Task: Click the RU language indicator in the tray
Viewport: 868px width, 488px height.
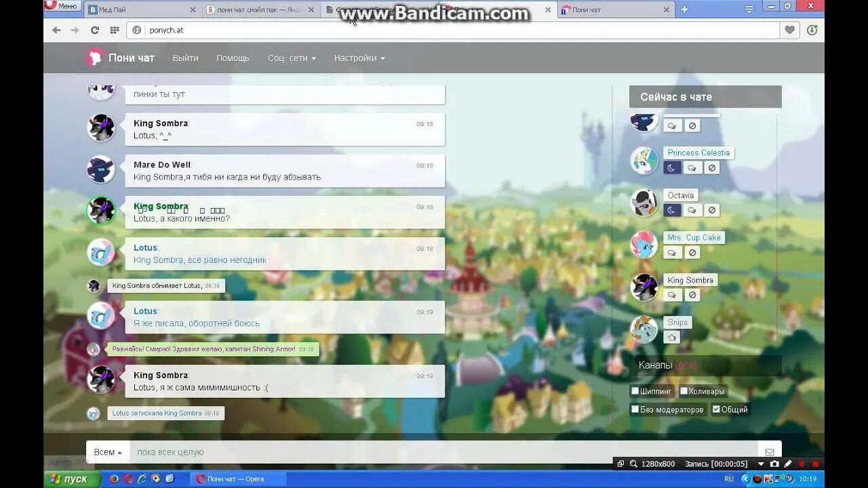Action: coord(729,479)
